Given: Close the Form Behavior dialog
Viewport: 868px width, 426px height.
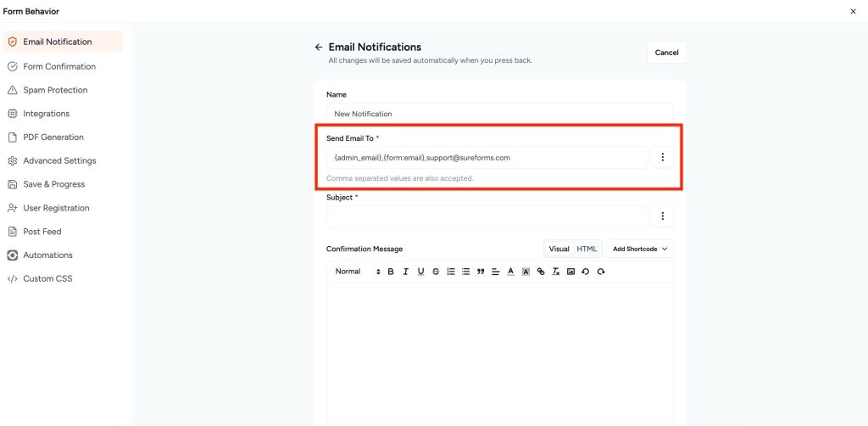Looking at the screenshot, I should tap(853, 11).
